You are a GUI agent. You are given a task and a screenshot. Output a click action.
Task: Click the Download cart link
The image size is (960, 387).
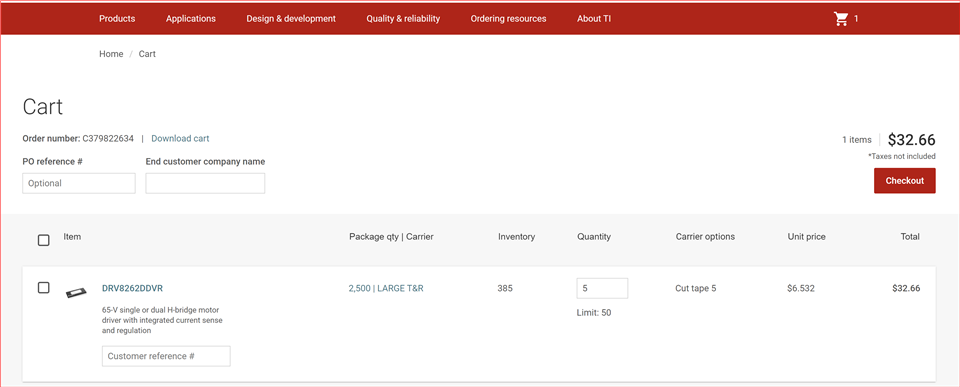[x=180, y=138]
